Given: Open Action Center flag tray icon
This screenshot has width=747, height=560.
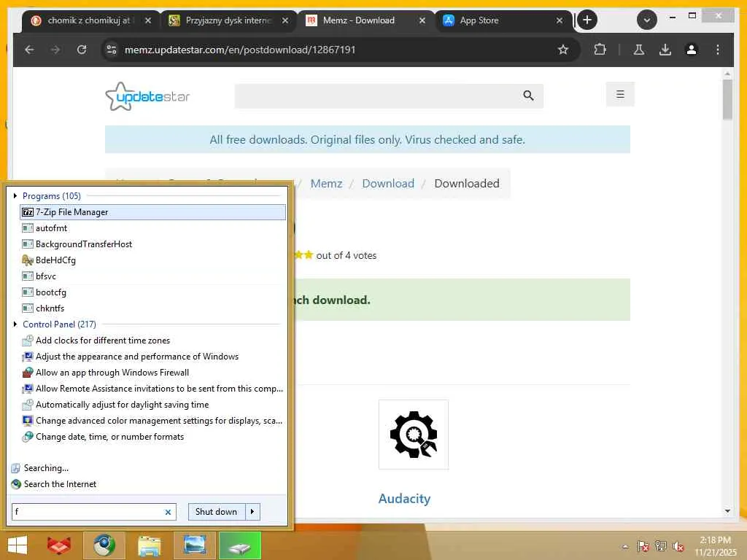Looking at the screenshot, I should click(643, 546).
